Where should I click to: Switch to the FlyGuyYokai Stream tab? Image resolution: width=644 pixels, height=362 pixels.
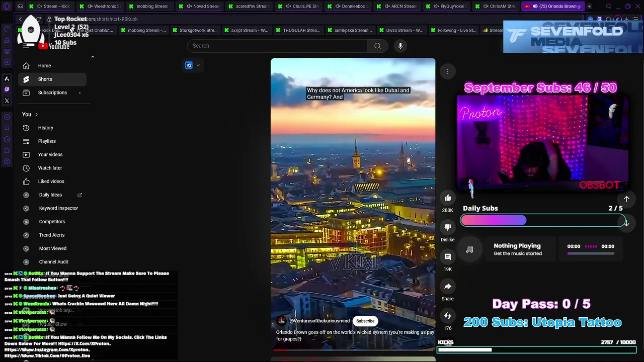pos(447,6)
